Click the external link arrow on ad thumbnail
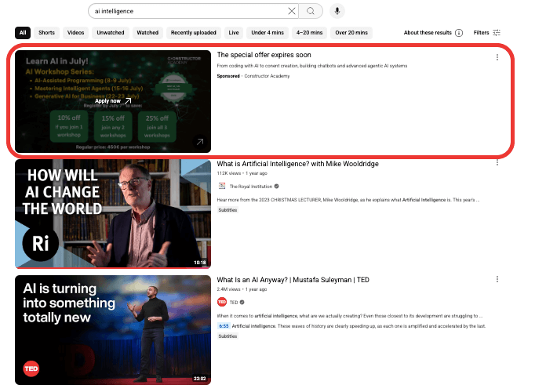The height and width of the screenshot is (392, 546). [x=200, y=142]
